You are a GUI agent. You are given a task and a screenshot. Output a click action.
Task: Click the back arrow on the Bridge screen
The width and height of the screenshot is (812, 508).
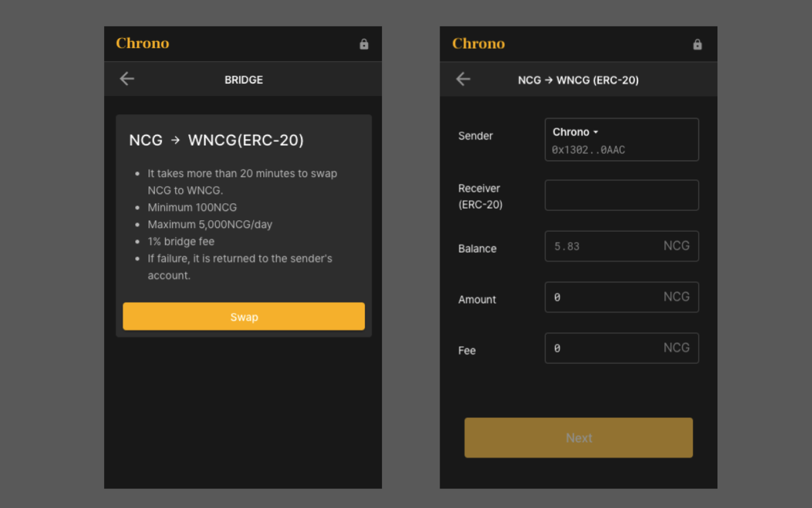(127, 79)
